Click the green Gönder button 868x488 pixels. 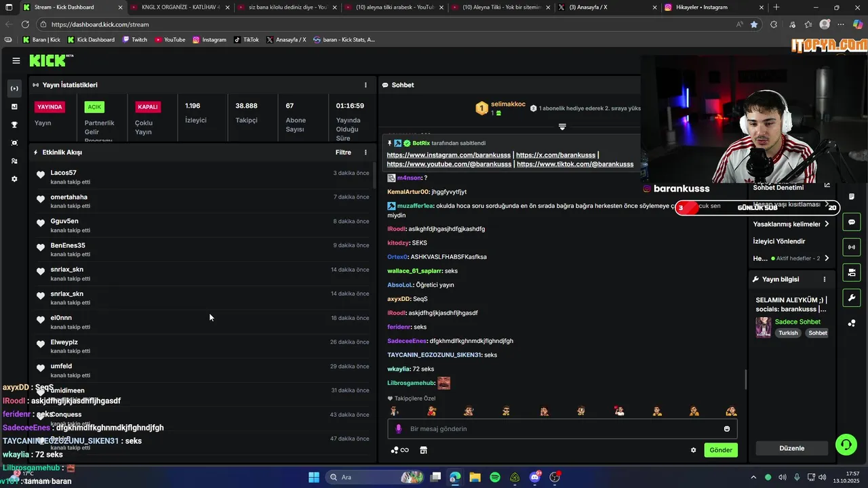(x=720, y=450)
